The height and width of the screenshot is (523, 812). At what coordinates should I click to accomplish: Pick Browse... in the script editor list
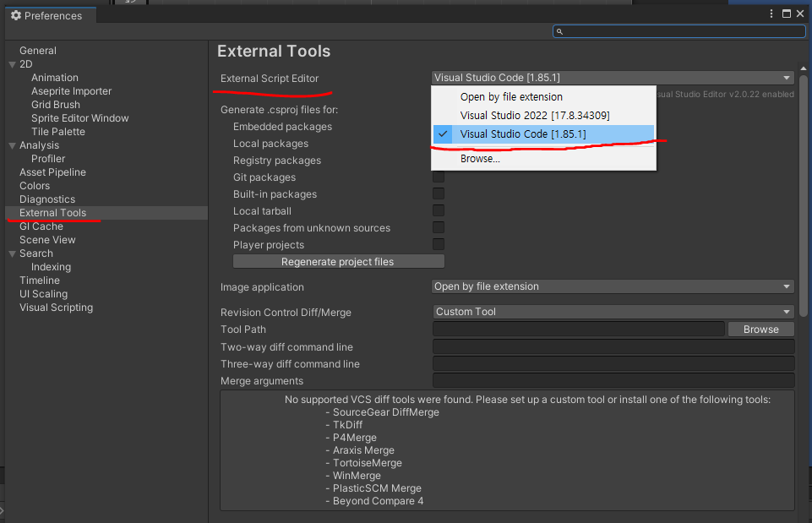coord(480,158)
